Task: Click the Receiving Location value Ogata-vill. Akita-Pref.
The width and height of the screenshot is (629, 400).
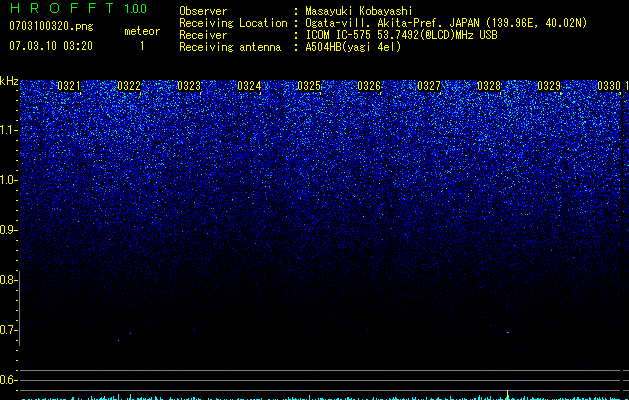Action: [x=375, y=23]
